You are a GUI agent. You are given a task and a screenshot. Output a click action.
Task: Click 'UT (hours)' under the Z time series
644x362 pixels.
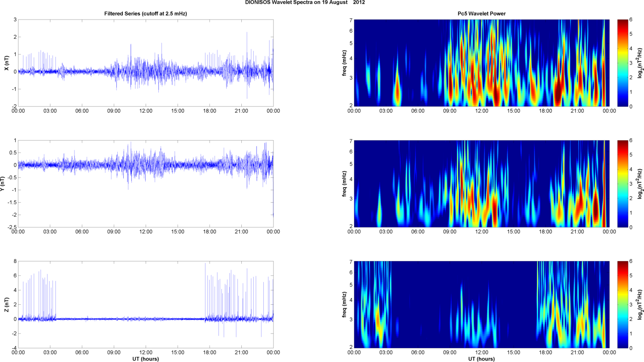(146, 359)
